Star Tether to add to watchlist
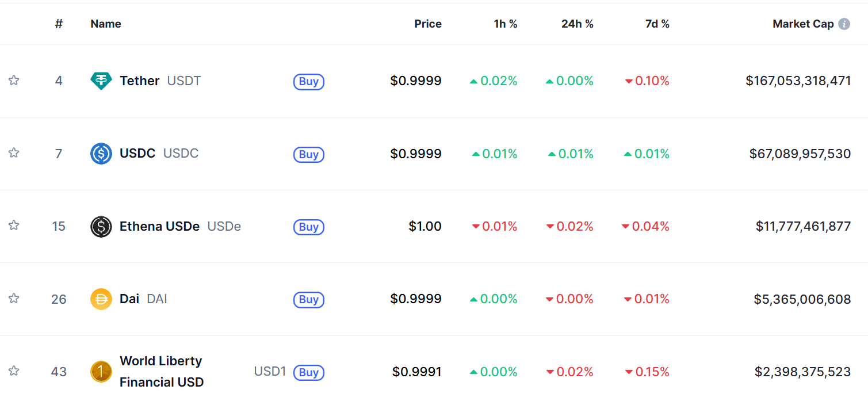Image resolution: width=868 pixels, height=405 pixels. click(x=14, y=81)
